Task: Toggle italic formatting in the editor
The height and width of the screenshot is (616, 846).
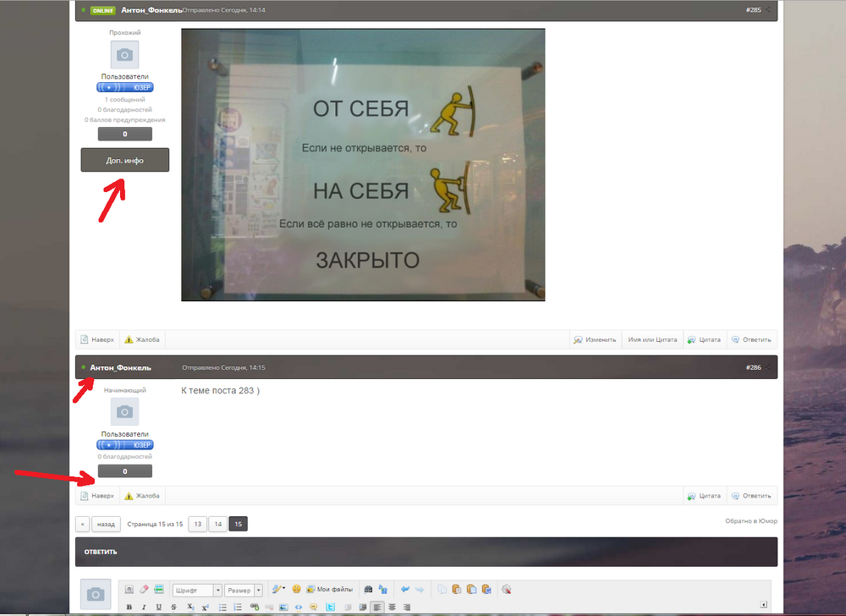Action: pos(144,607)
